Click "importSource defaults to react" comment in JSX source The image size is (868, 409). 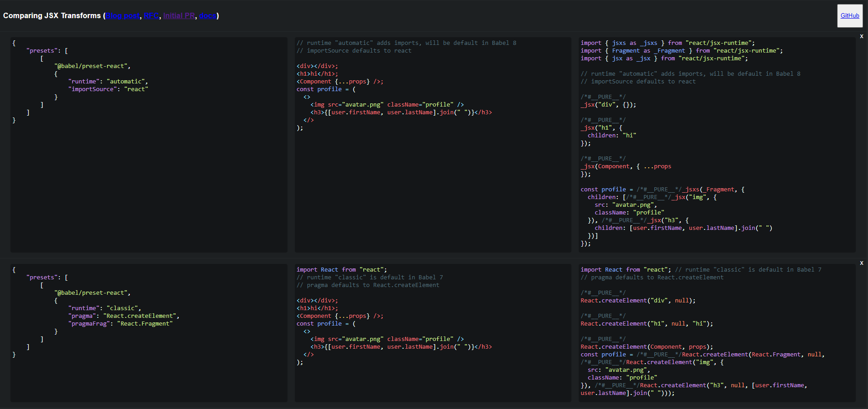tap(354, 51)
